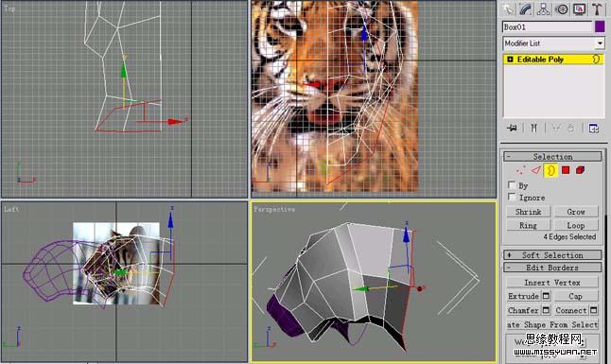Expand the Soft Selection rollout

click(552, 255)
